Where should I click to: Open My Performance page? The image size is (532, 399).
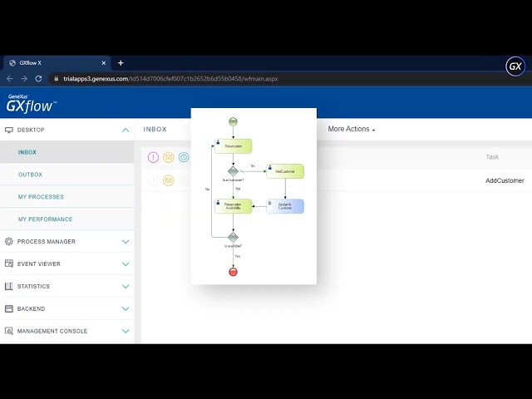[45, 219]
